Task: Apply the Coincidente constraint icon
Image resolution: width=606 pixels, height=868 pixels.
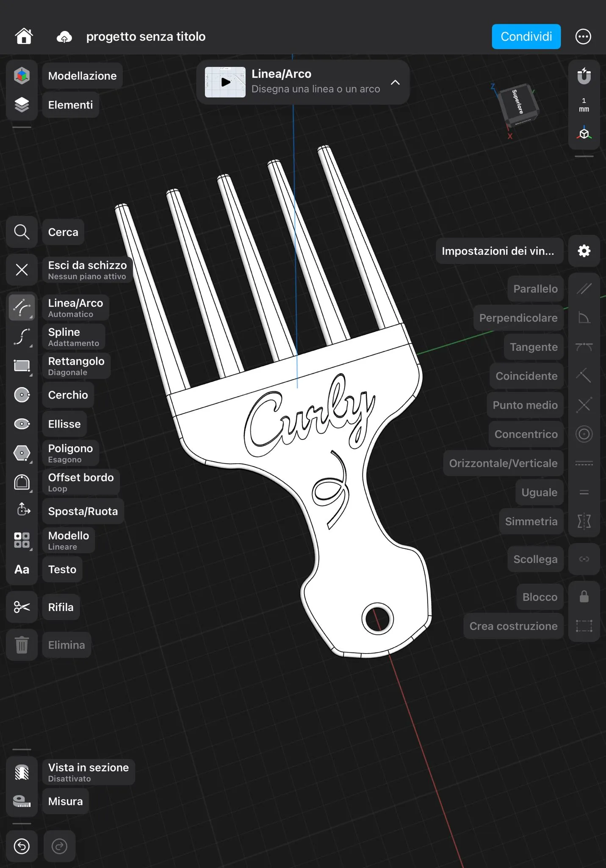Action: 584,376
